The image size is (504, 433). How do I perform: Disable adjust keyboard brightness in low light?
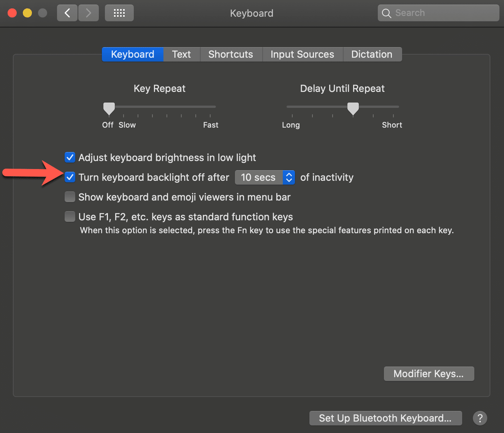pyautogui.click(x=70, y=157)
